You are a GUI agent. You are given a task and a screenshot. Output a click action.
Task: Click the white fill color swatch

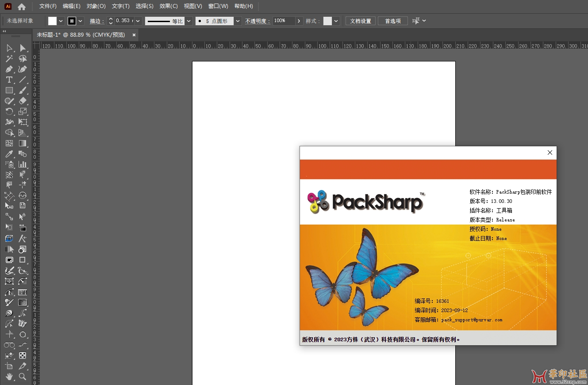[x=53, y=21]
